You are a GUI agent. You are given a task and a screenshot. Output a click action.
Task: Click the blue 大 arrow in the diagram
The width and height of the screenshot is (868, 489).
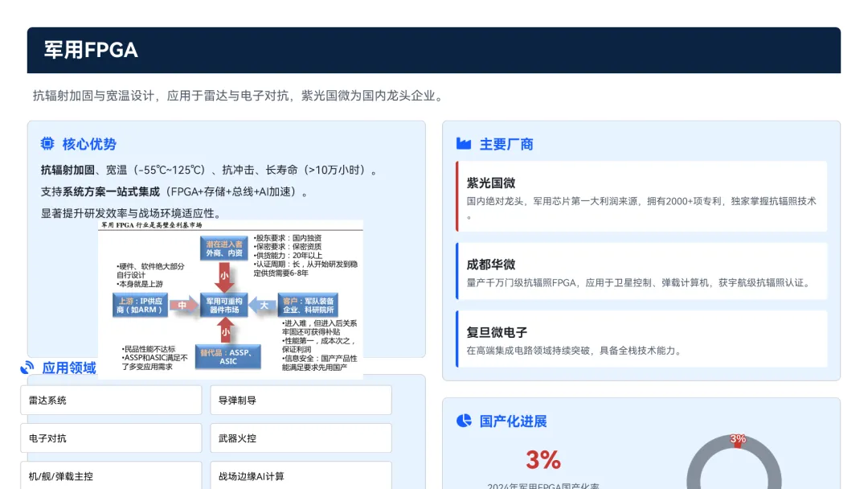pyautogui.click(x=263, y=305)
